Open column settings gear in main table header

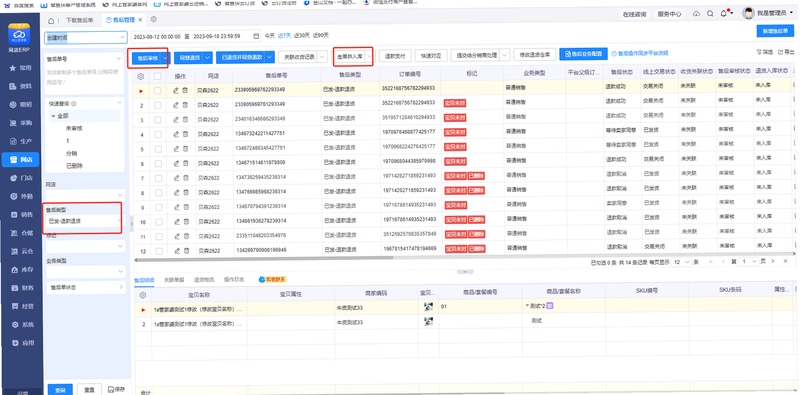point(141,76)
